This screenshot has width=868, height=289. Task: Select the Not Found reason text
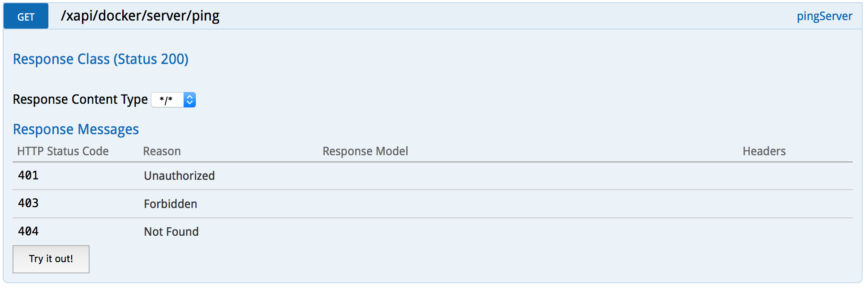171,232
